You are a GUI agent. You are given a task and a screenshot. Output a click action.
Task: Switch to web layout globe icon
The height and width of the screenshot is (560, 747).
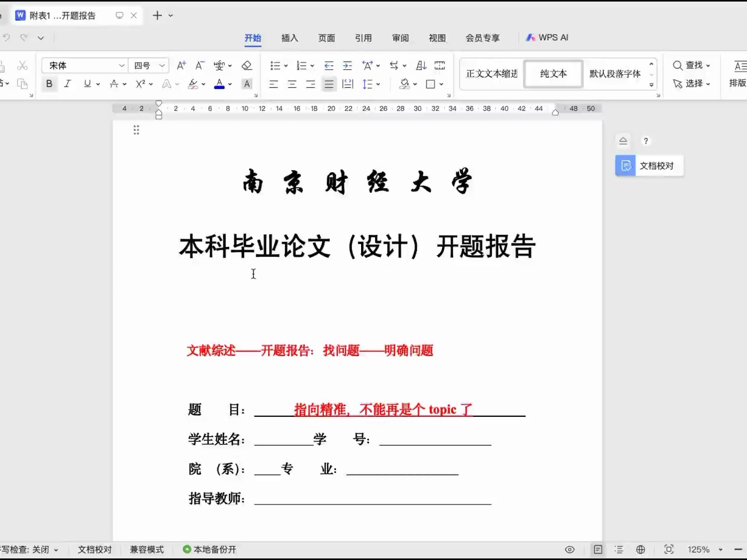point(641,549)
